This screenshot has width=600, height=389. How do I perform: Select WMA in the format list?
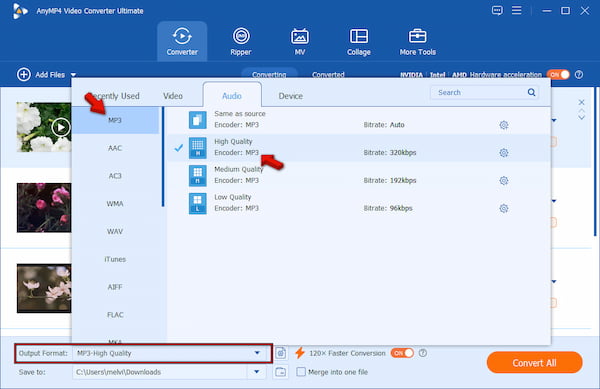115,204
